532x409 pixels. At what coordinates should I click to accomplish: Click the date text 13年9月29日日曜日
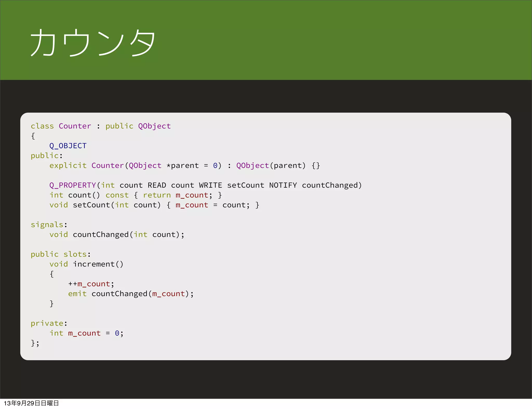31,403
